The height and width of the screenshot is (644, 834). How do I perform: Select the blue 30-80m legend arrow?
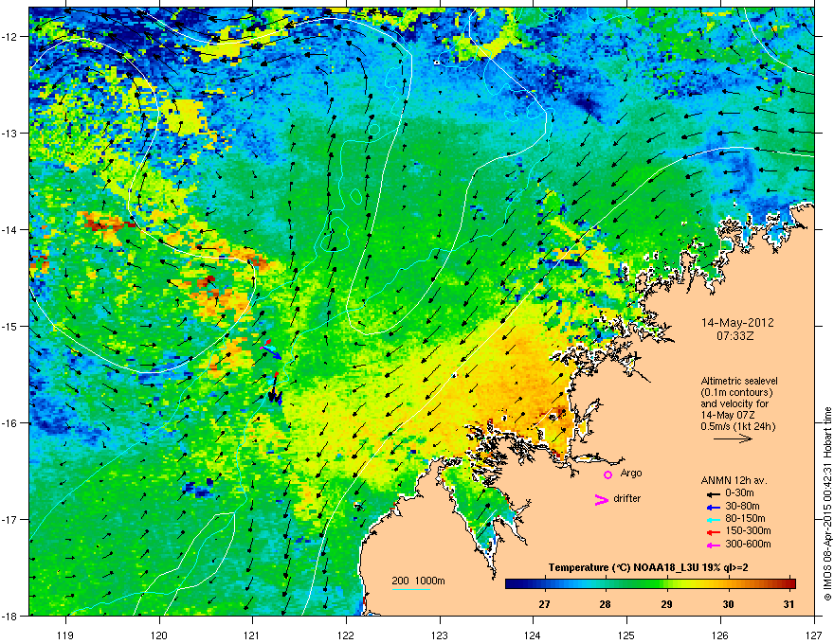coord(713,507)
